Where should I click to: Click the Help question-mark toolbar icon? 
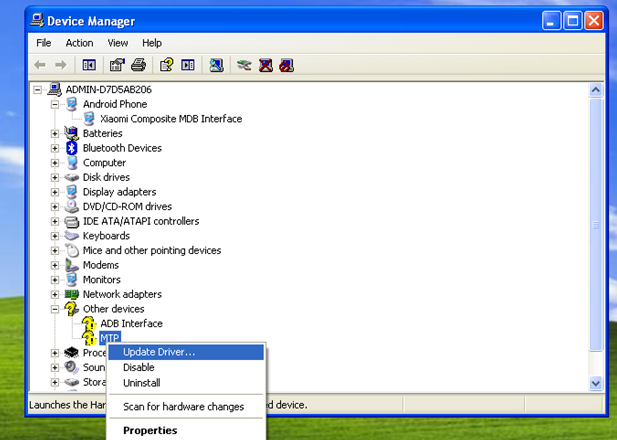coord(167,65)
